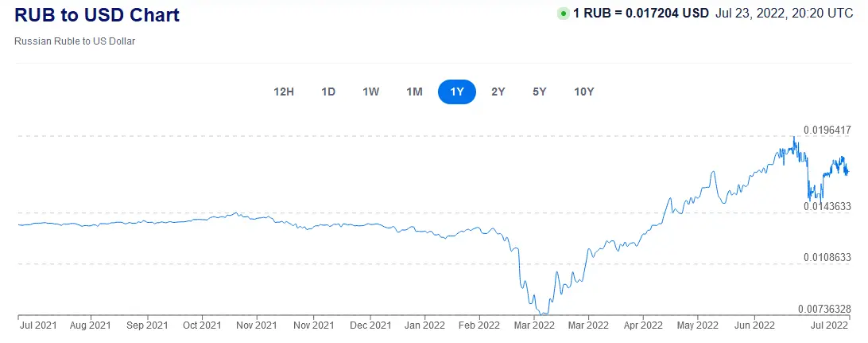Click the Russian Ruble to US Dollar subtitle

pyautogui.click(x=75, y=41)
